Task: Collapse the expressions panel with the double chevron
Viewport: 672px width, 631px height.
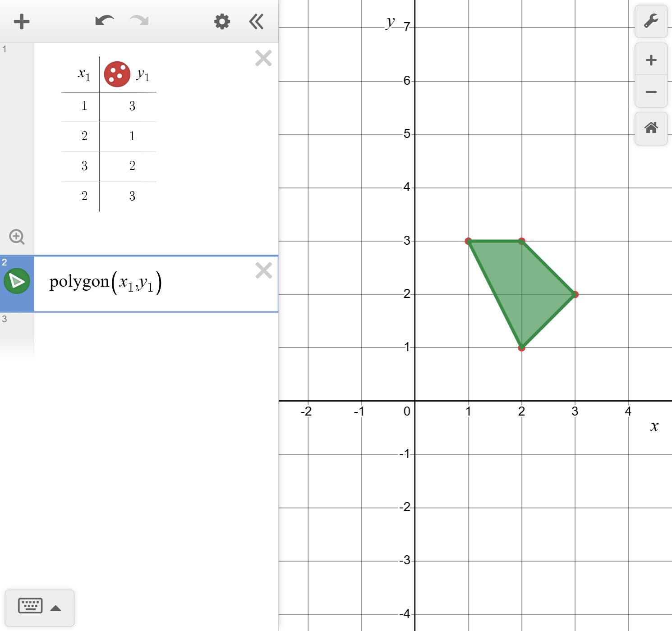Action: tap(256, 21)
